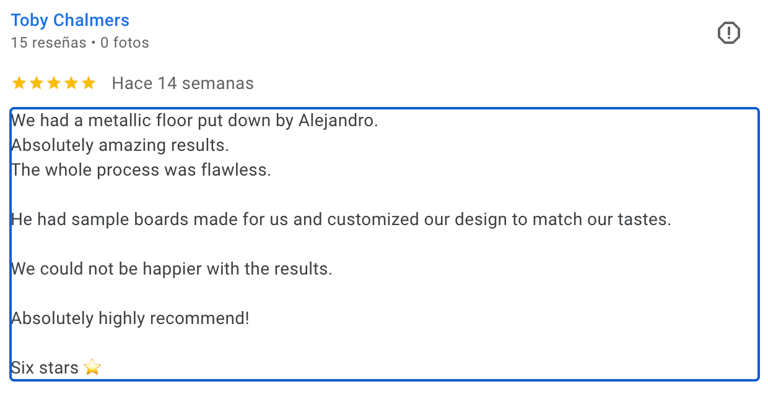The image size is (768, 397).
Task: Click 'The whole process was flawless.' line
Action: (x=141, y=170)
